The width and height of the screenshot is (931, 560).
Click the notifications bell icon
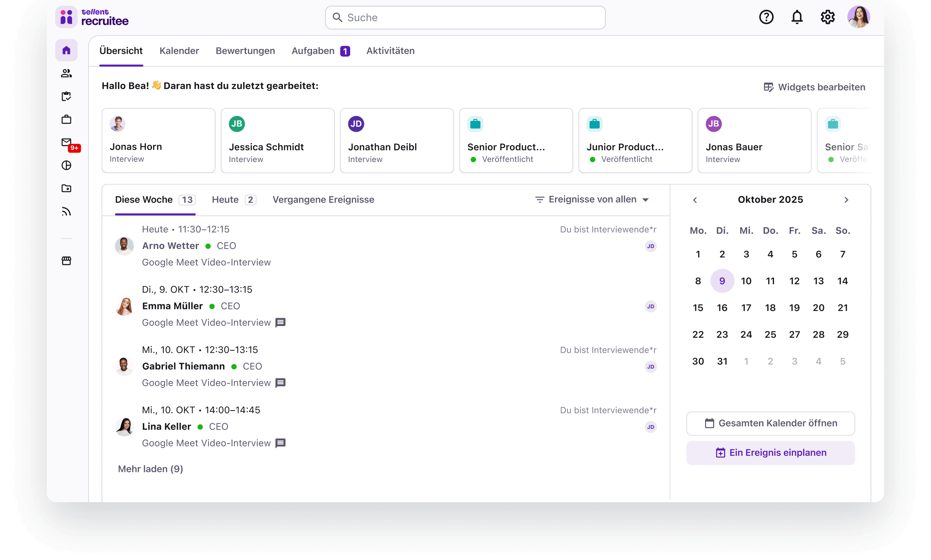click(x=797, y=17)
